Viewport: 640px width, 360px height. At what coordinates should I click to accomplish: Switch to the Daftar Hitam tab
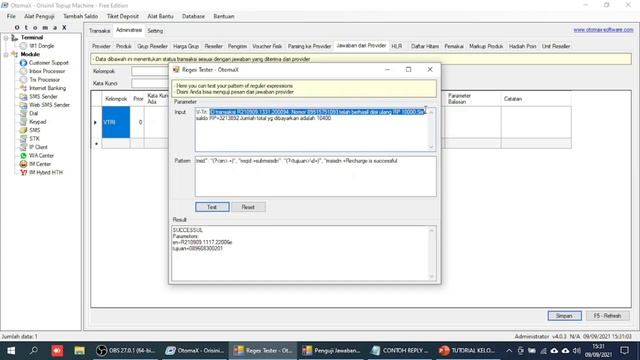(425, 46)
